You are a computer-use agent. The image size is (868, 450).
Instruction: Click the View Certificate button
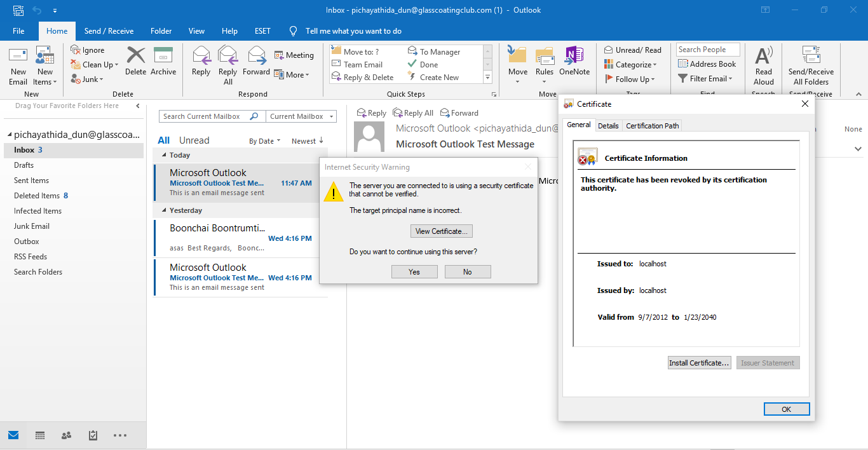[x=442, y=231]
